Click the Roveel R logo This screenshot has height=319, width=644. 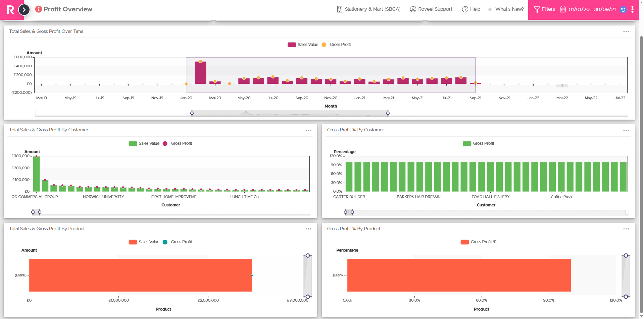point(10,10)
